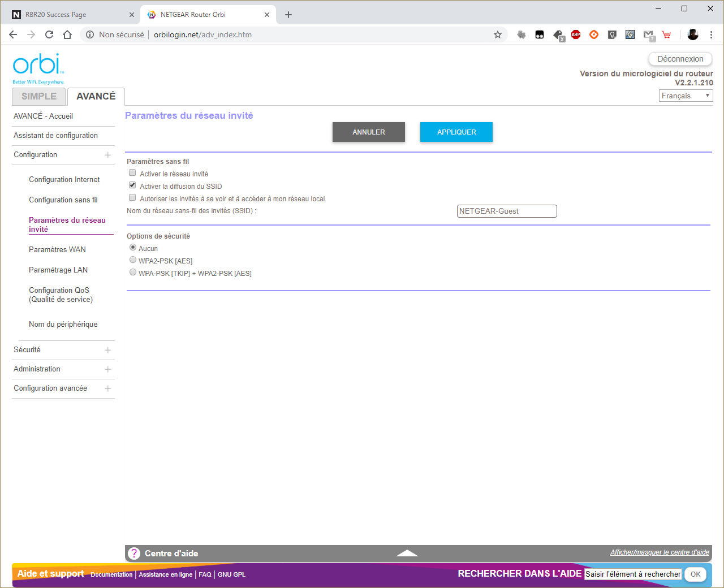Viewport: 724px width, 588px height.
Task: Open the download arrows extension icon
Action: point(522,34)
